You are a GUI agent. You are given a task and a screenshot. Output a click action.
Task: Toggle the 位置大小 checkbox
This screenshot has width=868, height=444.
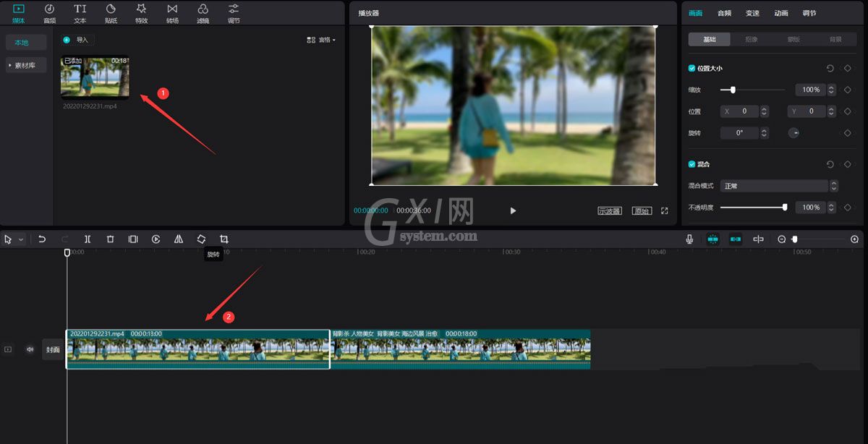[692, 68]
